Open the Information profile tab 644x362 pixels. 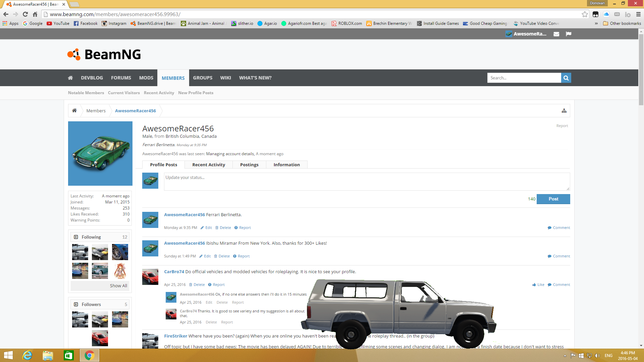[286, 165]
